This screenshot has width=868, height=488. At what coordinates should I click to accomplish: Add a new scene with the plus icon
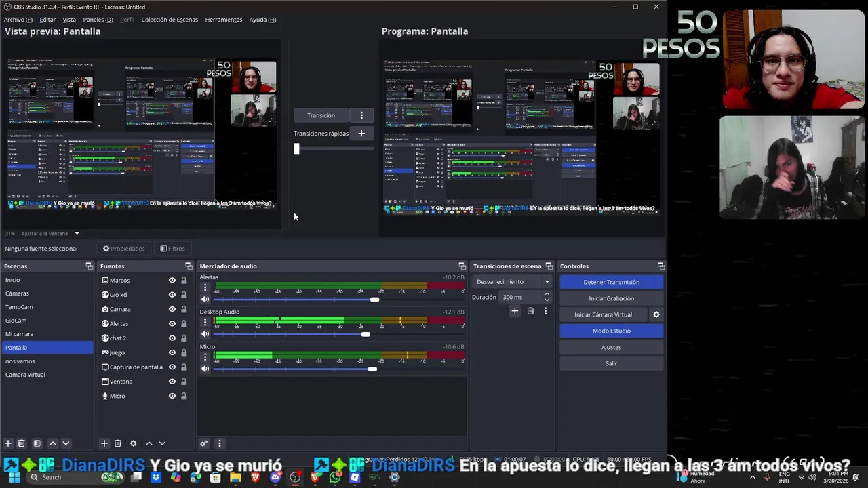coord(8,443)
